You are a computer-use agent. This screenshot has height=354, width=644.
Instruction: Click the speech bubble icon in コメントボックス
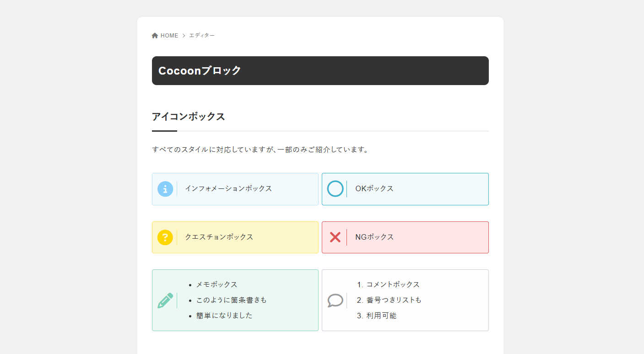pos(335,300)
